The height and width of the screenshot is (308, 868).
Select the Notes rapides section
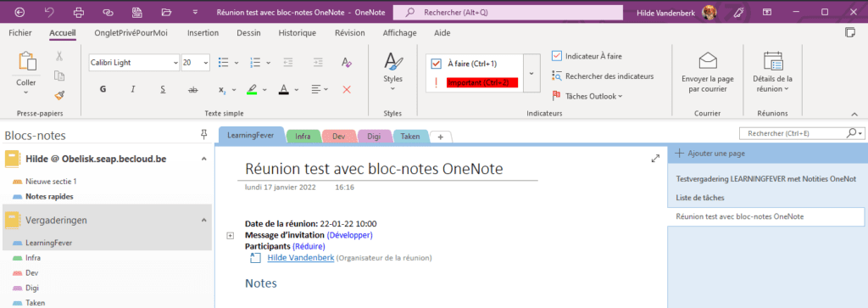tap(49, 196)
